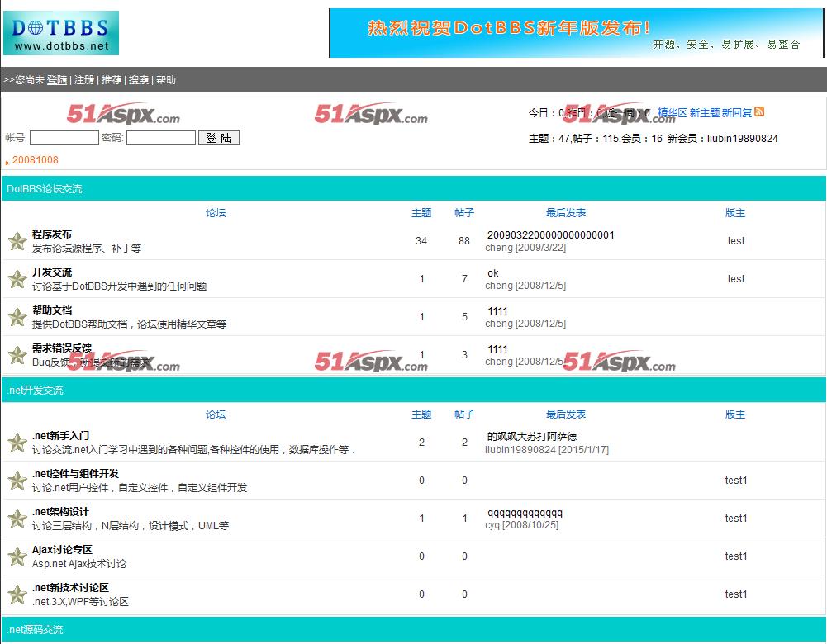Click the DotBBS 新年版发布 banner

pyautogui.click(x=576, y=33)
